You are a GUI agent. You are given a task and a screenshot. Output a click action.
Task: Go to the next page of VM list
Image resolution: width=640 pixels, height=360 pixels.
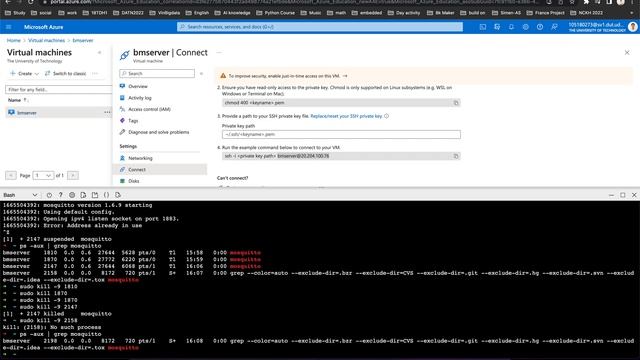coord(73,176)
